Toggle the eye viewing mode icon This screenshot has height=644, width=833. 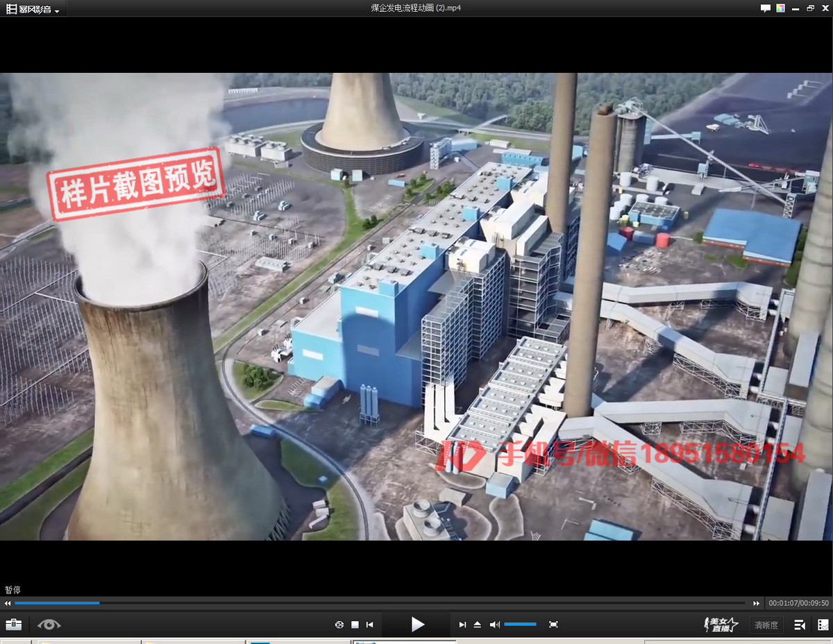(49, 625)
